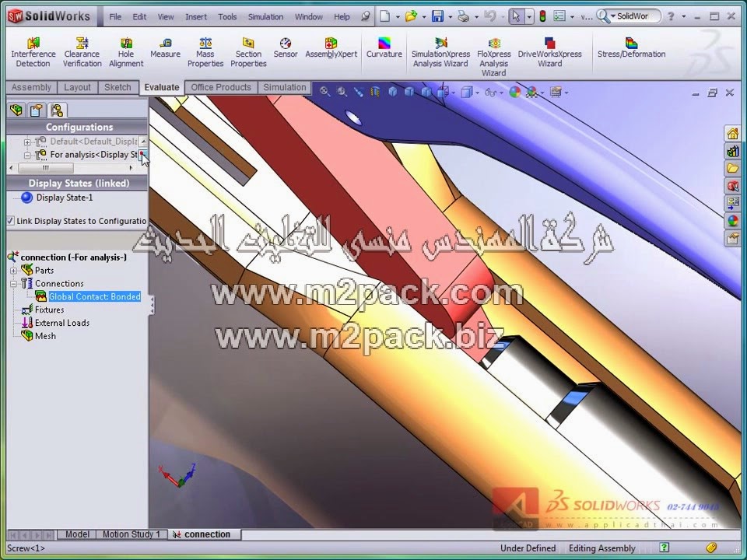Switch to PropertyManager tab
The height and width of the screenshot is (560, 747).
(37, 110)
